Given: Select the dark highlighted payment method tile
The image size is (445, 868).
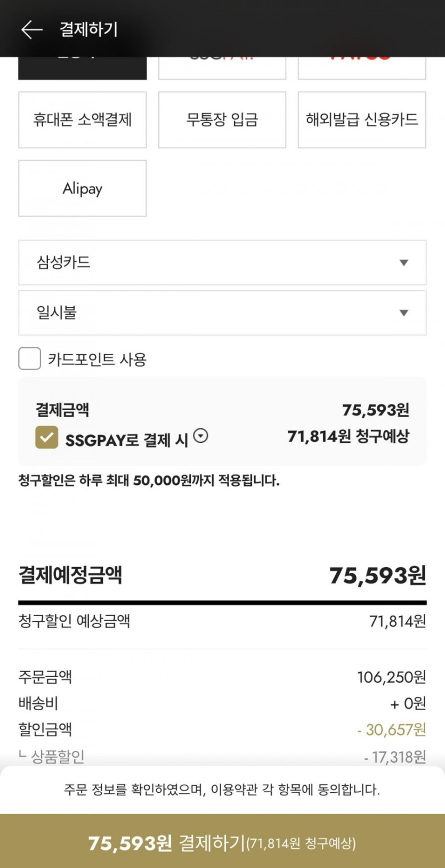Looking at the screenshot, I should click(82, 68).
